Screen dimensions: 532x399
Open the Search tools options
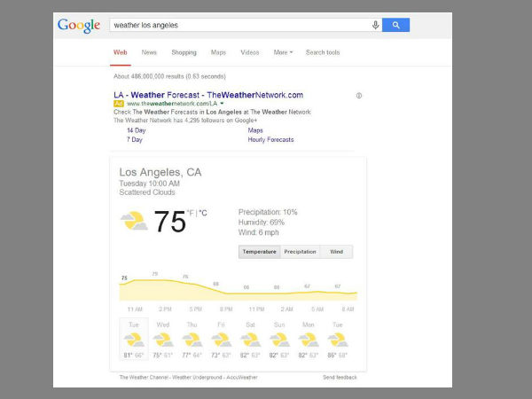click(x=323, y=52)
